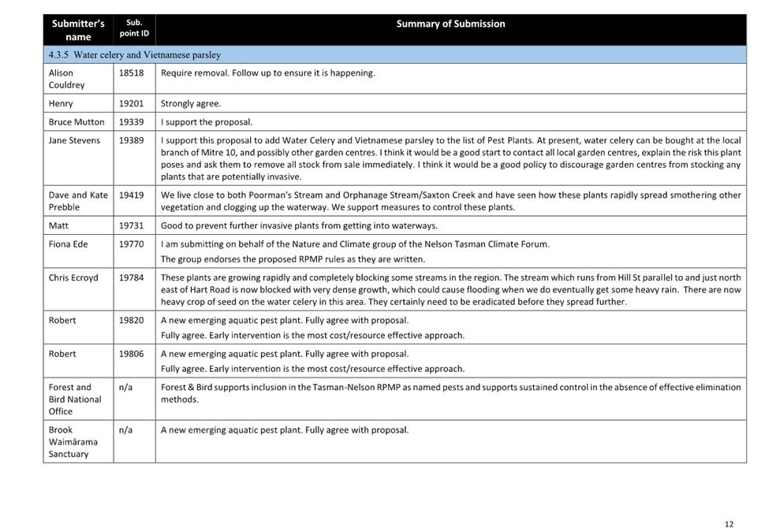Click the 'Sub. point ID' column header

tap(134, 28)
